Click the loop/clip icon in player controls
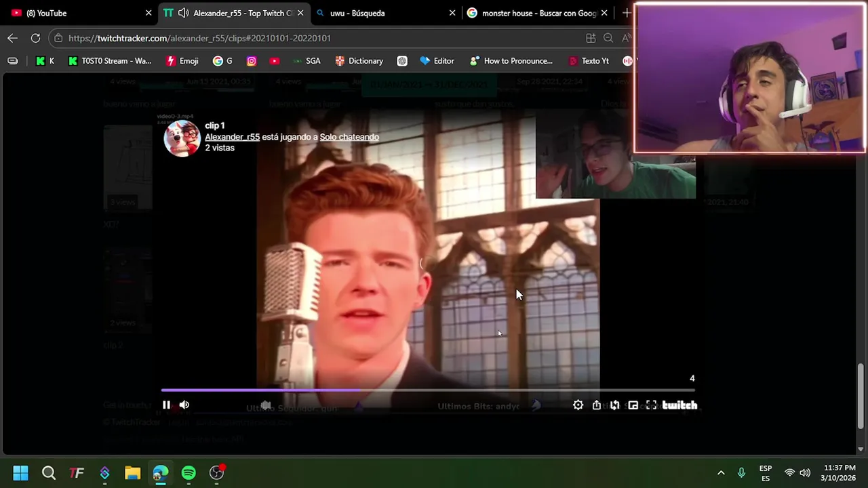 tap(614, 405)
